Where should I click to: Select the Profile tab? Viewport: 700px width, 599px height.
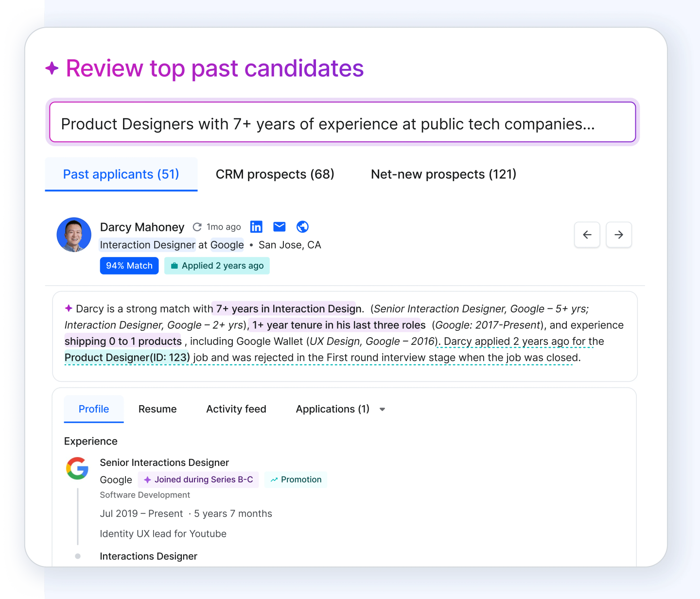click(x=94, y=409)
